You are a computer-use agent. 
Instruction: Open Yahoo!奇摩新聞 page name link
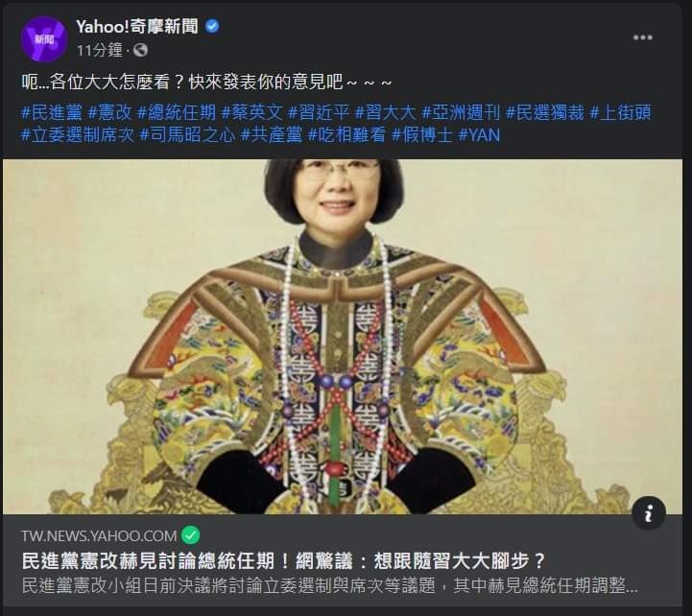(137, 27)
